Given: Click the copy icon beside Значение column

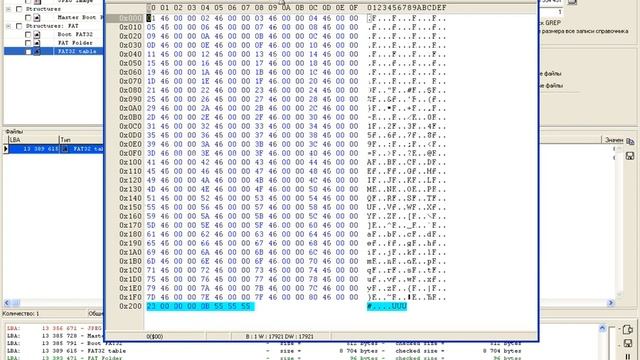Looking at the screenshot, I should pos(630,142).
